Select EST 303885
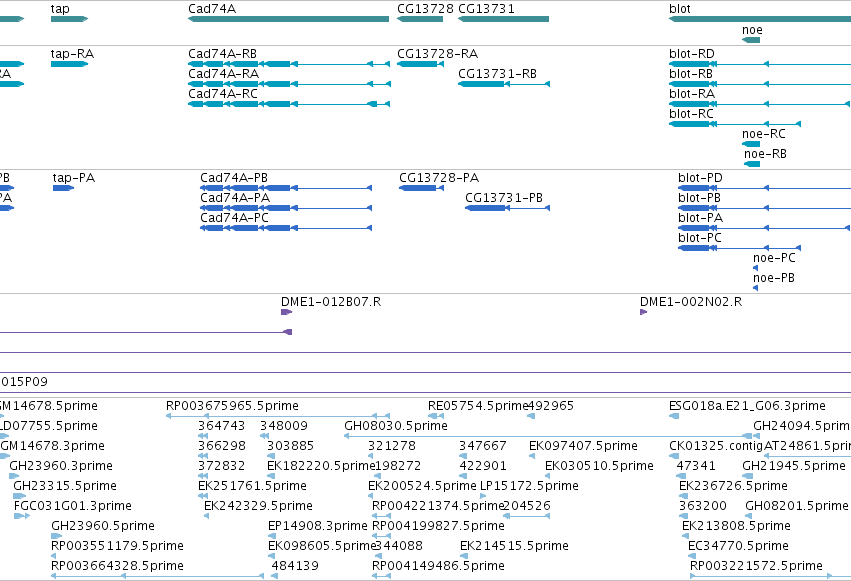 pos(290,446)
